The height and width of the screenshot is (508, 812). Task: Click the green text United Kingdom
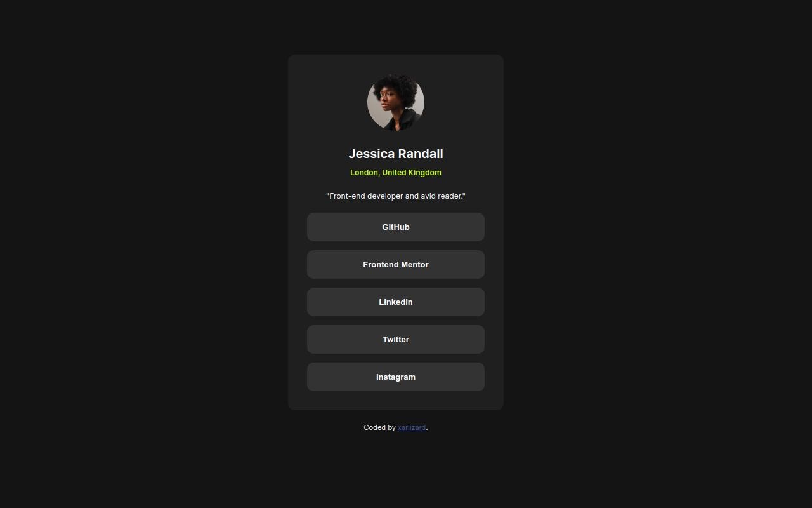(x=412, y=173)
